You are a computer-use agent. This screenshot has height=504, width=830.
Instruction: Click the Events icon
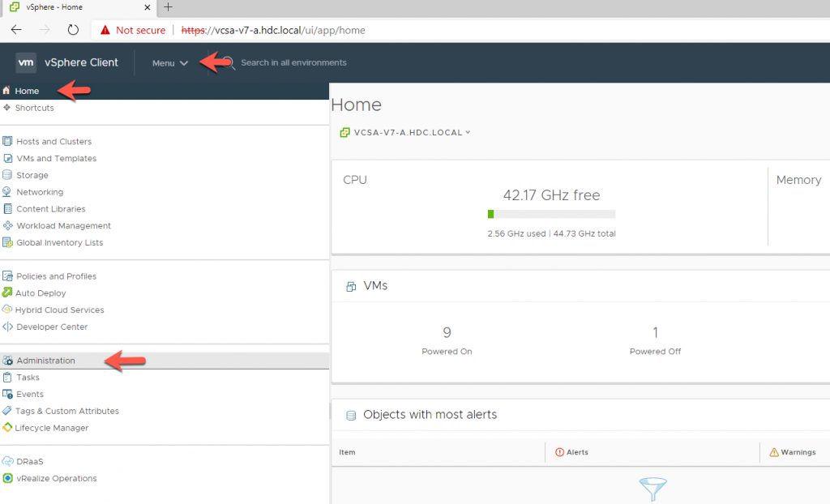point(7,394)
